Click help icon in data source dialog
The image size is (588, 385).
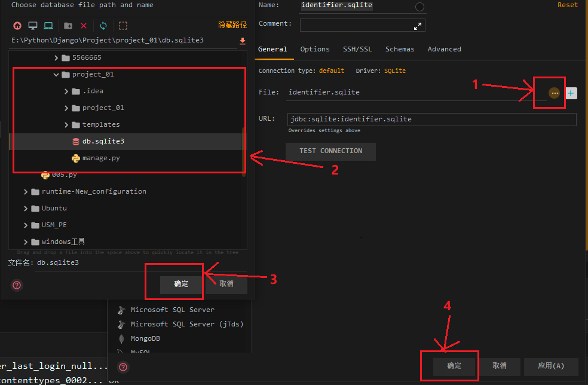coord(123,367)
